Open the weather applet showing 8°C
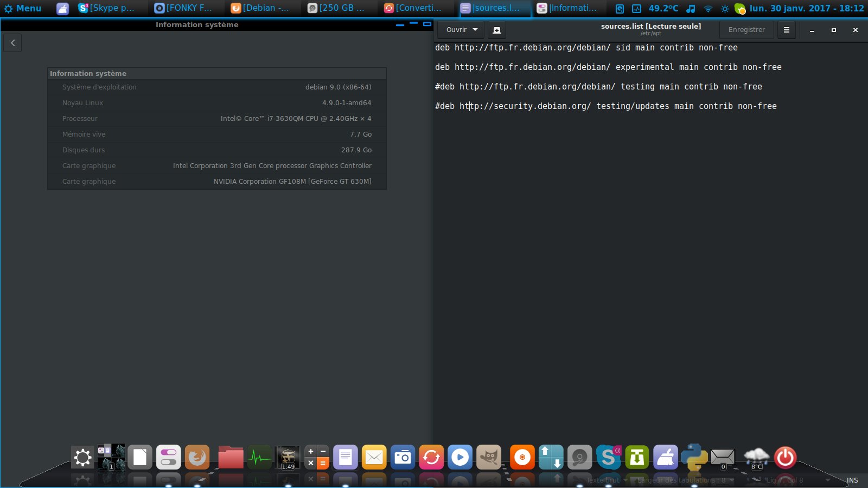Viewport: 868px width, 488px height. point(756,458)
